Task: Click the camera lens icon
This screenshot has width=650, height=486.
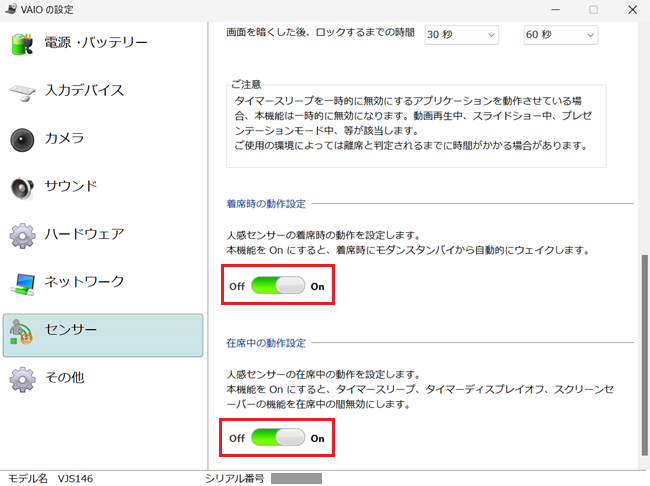Action: 22,140
